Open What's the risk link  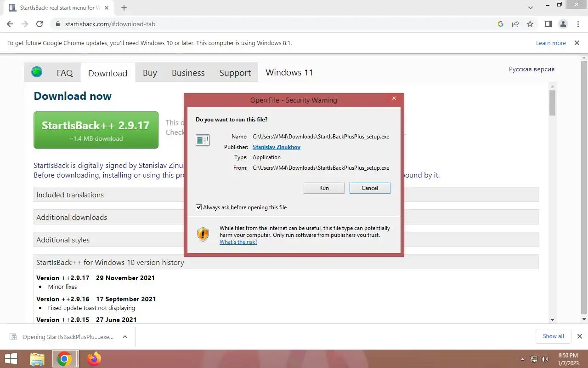point(238,242)
